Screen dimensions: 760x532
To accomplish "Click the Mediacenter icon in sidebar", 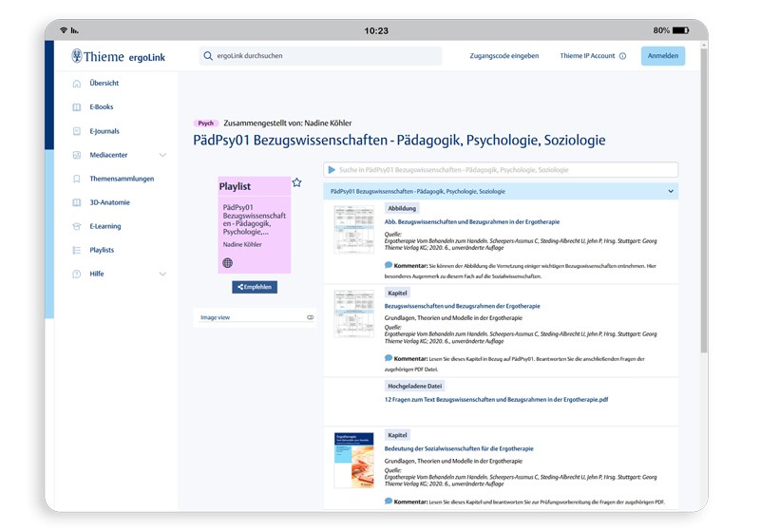I will coord(77,155).
